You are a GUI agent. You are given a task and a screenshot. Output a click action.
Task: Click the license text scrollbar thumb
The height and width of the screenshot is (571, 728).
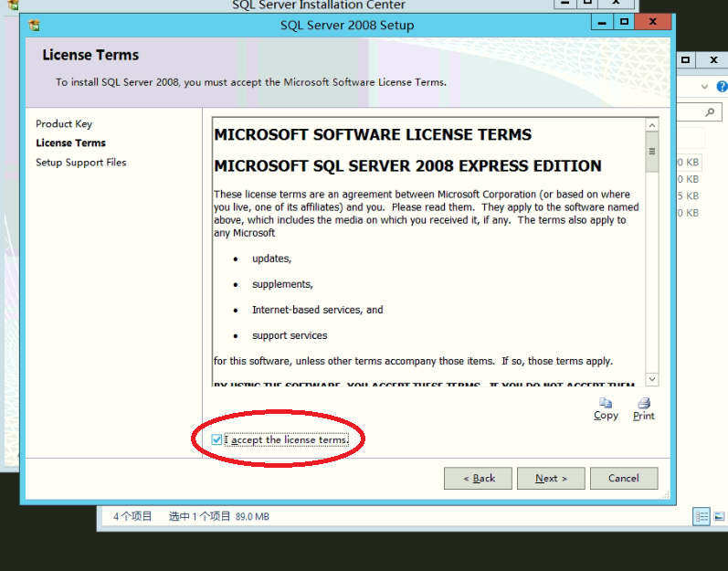tap(652, 152)
